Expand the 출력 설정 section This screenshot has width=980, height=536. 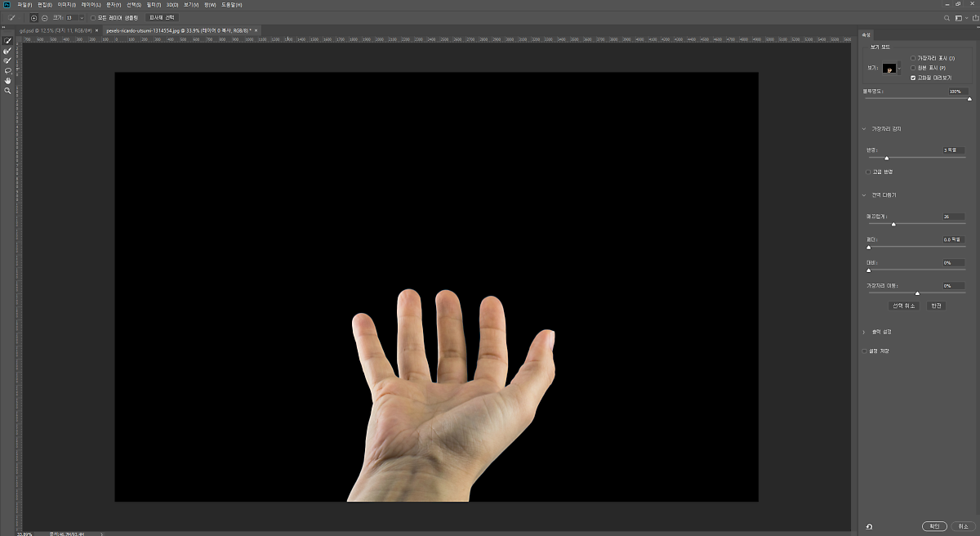pyautogui.click(x=865, y=332)
